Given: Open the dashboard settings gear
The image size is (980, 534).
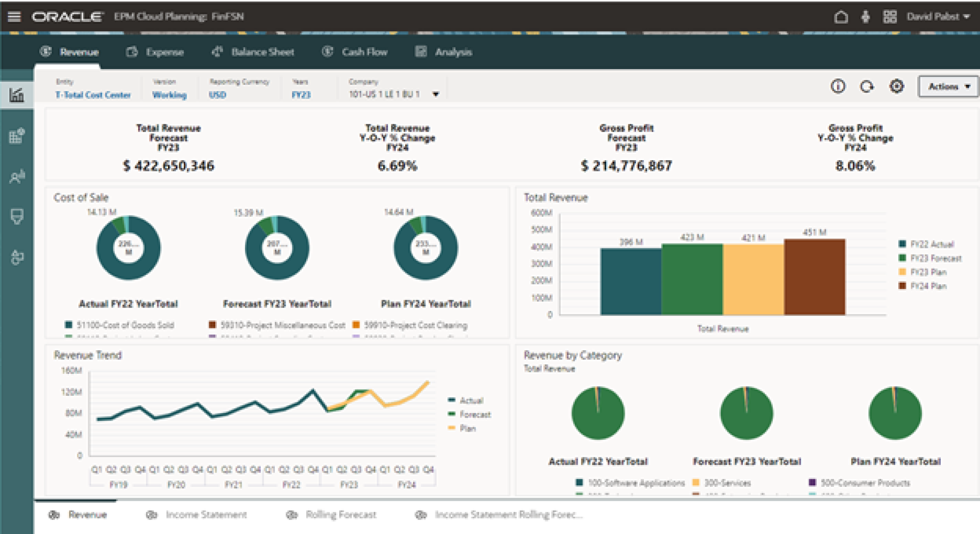Looking at the screenshot, I should pyautogui.click(x=897, y=87).
